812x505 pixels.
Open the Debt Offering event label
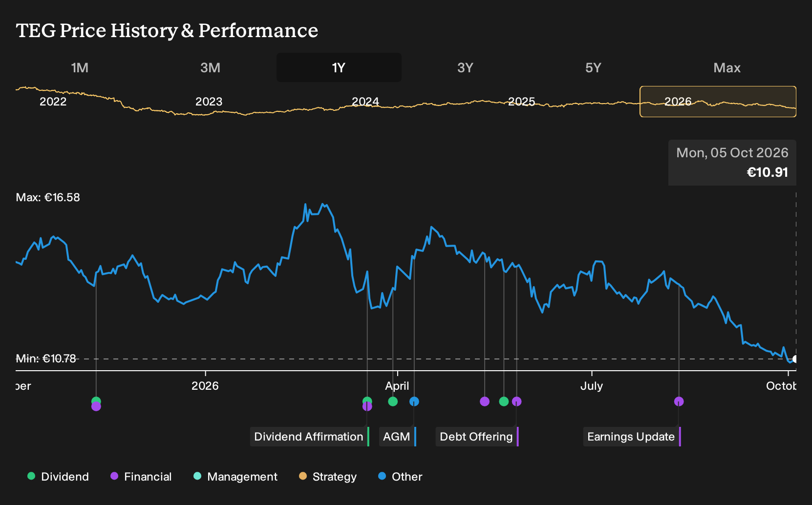click(x=477, y=437)
